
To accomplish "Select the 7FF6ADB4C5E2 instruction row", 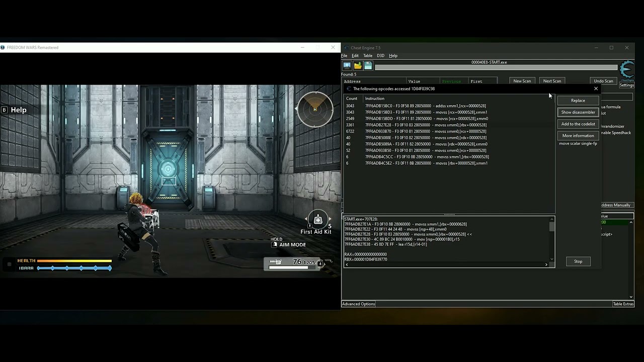I will (x=449, y=163).
